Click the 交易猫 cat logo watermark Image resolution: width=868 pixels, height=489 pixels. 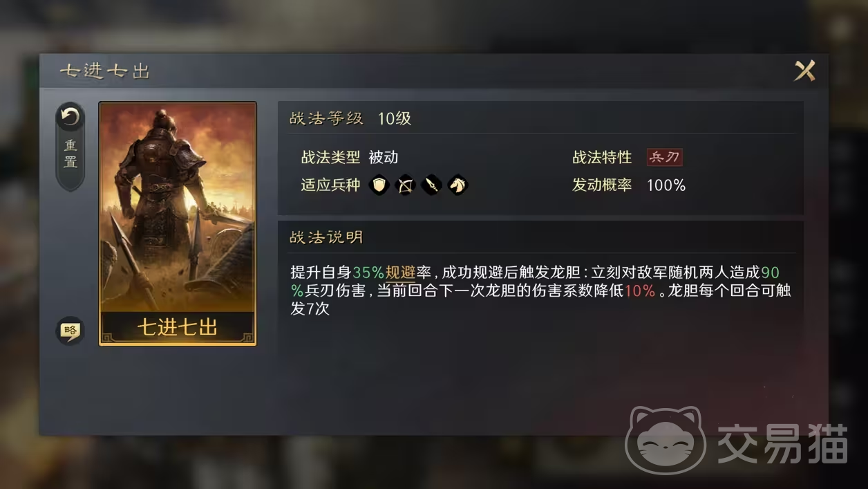(x=665, y=440)
